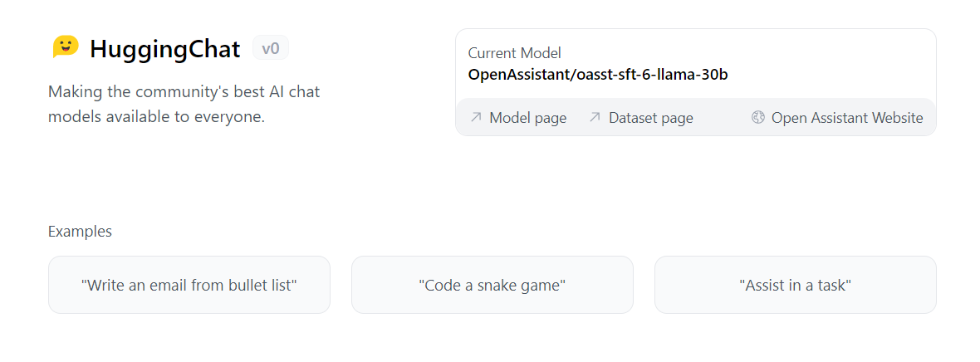Click the HuggingChat title text
The image size is (980, 362).
[164, 49]
